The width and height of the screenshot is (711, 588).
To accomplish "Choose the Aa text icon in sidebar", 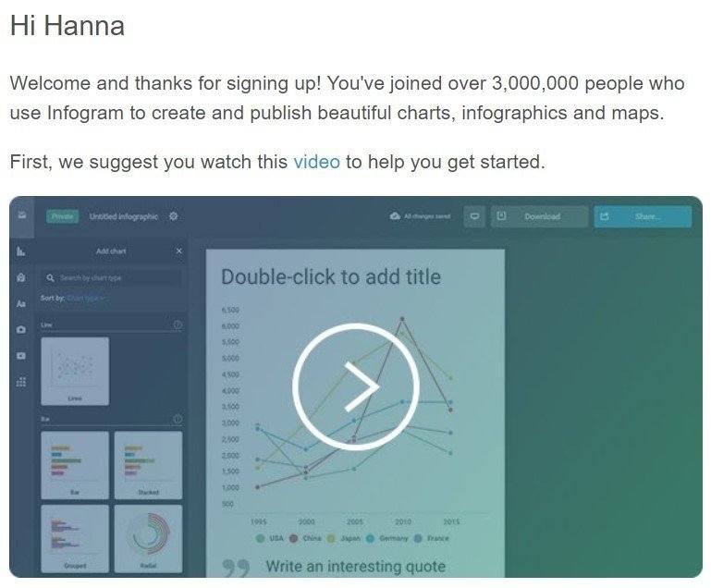I will (21, 304).
